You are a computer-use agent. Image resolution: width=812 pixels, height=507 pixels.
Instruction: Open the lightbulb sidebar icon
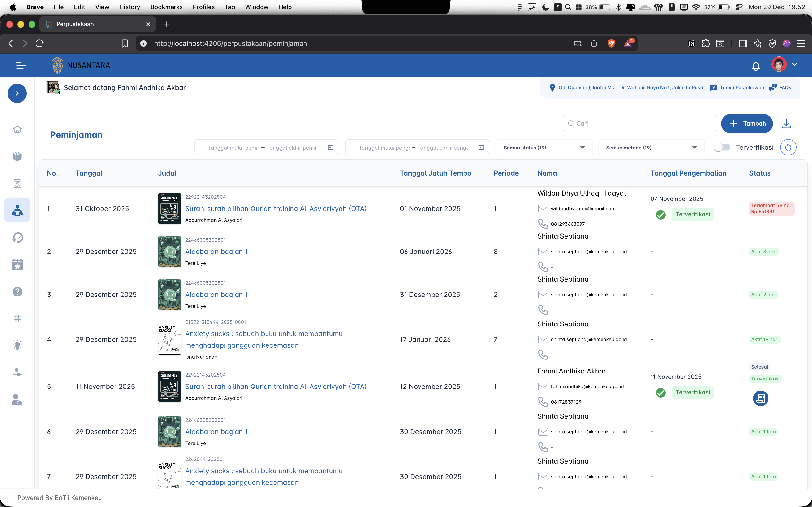[x=17, y=345]
